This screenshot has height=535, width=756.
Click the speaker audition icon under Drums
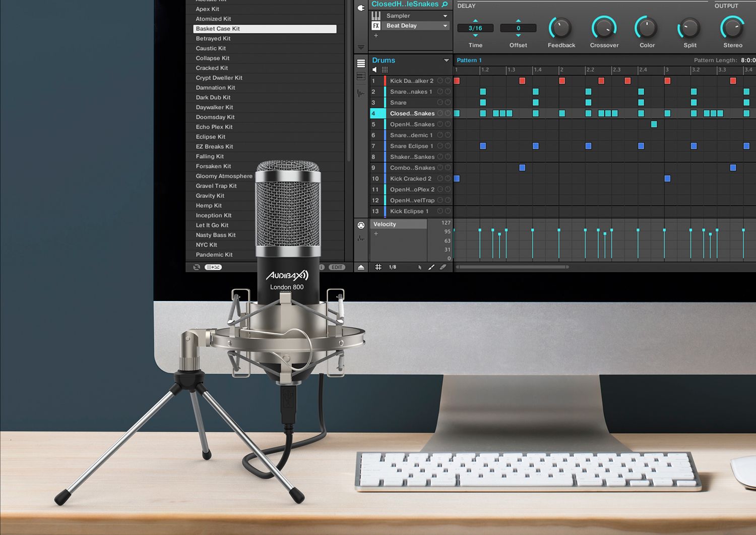pyautogui.click(x=374, y=70)
